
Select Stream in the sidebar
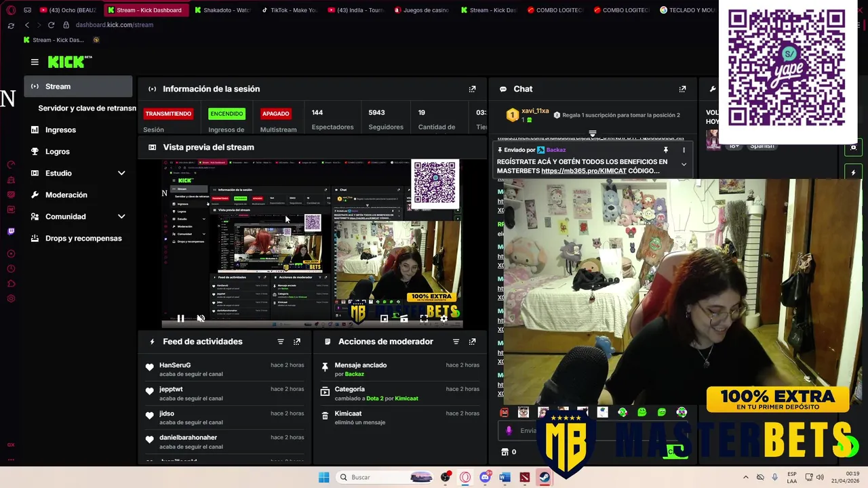pyautogui.click(x=78, y=86)
